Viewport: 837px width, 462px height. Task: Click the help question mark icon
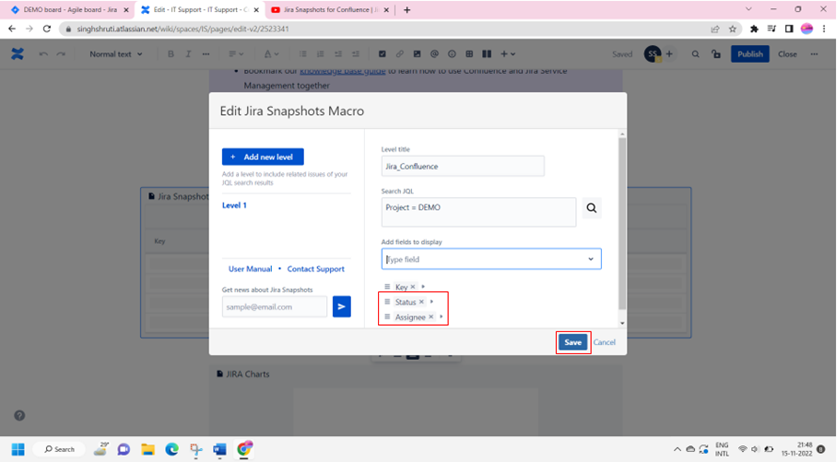click(19, 416)
